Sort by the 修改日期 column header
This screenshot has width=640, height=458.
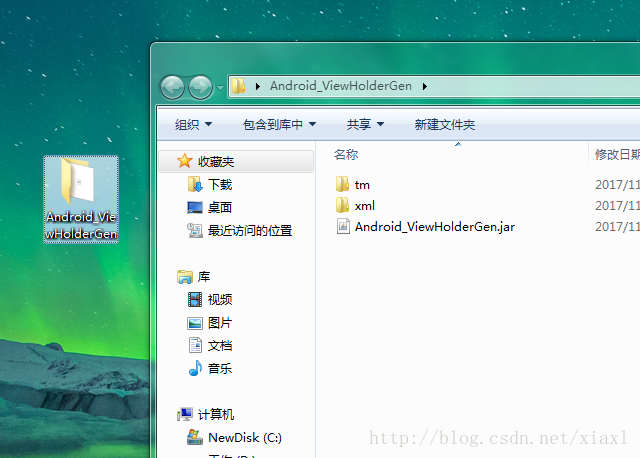[x=617, y=155]
